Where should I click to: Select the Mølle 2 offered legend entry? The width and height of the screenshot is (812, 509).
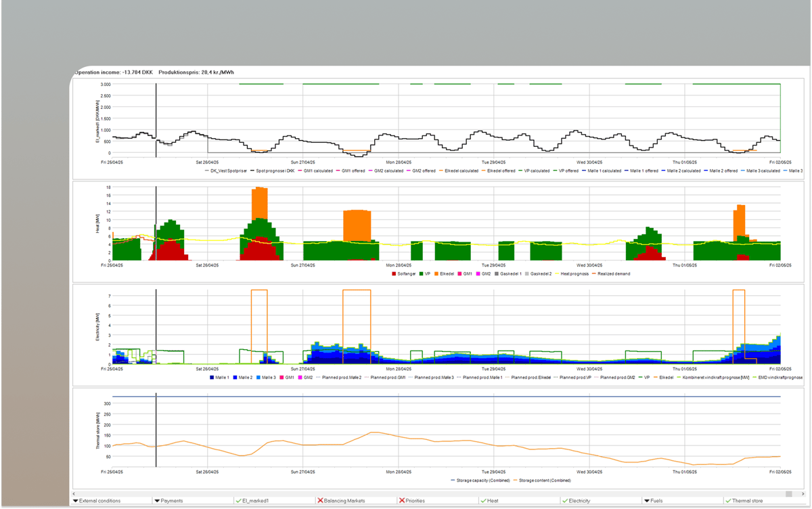[720, 171]
